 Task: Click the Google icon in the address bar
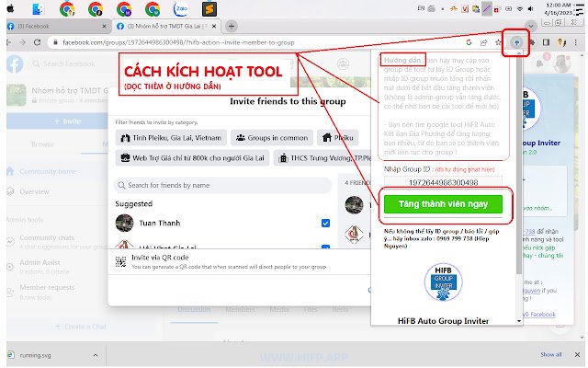pyautogui.click(x=469, y=42)
